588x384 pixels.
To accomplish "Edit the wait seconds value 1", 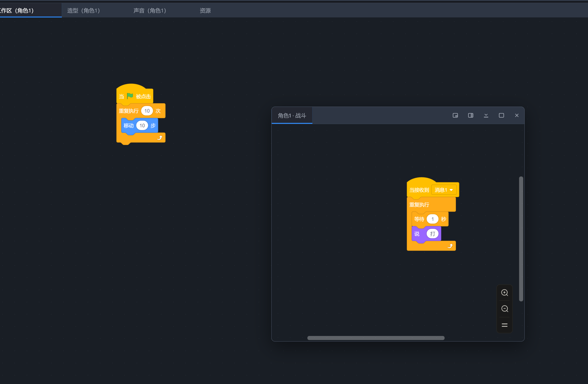I will point(432,219).
